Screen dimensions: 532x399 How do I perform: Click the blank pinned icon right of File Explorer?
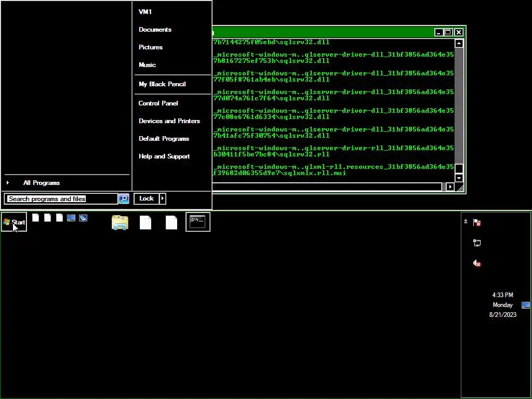[145, 222]
